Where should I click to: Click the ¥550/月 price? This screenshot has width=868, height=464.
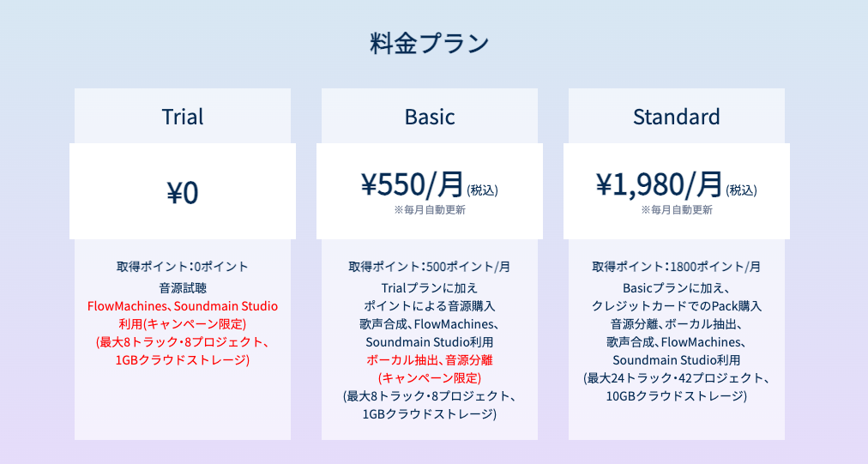click(x=413, y=184)
